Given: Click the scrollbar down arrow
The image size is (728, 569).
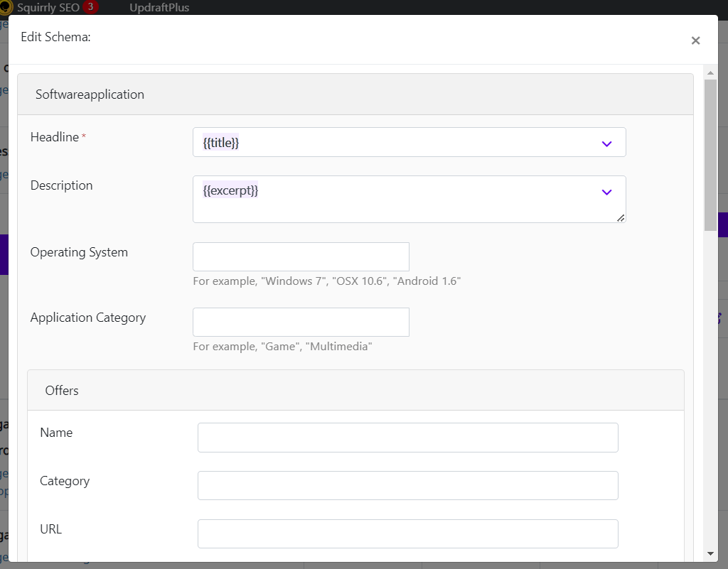Looking at the screenshot, I should click(710, 553).
